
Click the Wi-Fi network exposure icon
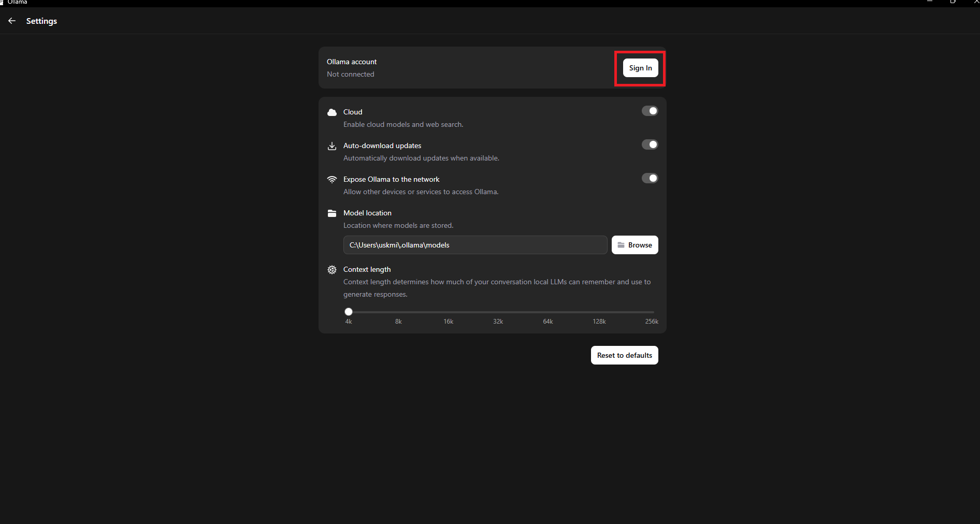[x=332, y=180]
